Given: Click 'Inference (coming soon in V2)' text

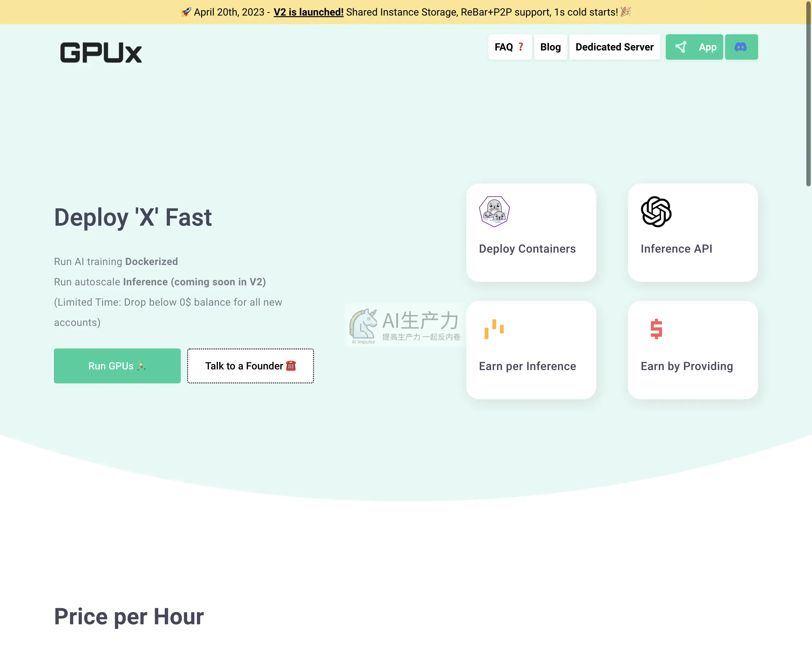Looking at the screenshot, I should [x=194, y=282].
